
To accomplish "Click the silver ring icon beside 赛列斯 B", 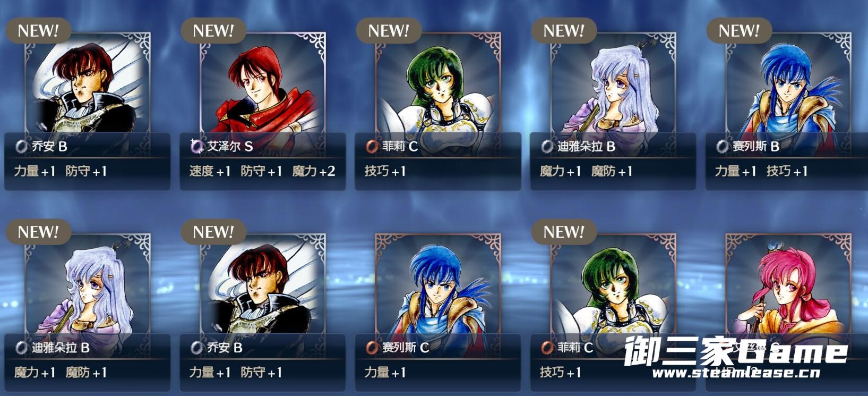I will [723, 146].
